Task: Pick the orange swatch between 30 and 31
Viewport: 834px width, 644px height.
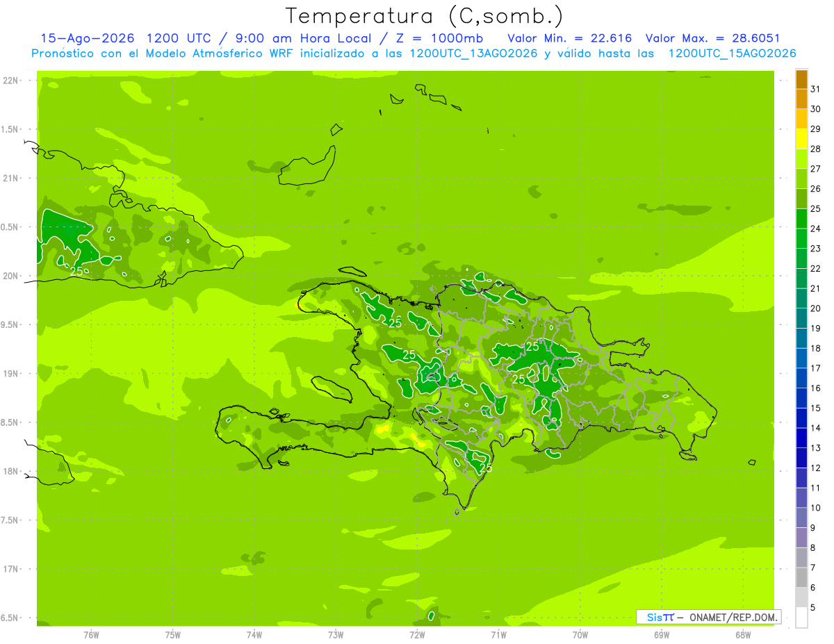Action: [x=801, y=99]
